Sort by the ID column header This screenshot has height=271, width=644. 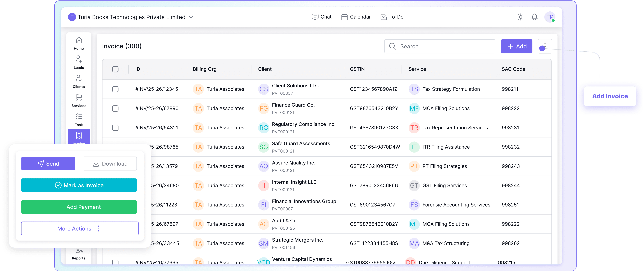[138, 69]
